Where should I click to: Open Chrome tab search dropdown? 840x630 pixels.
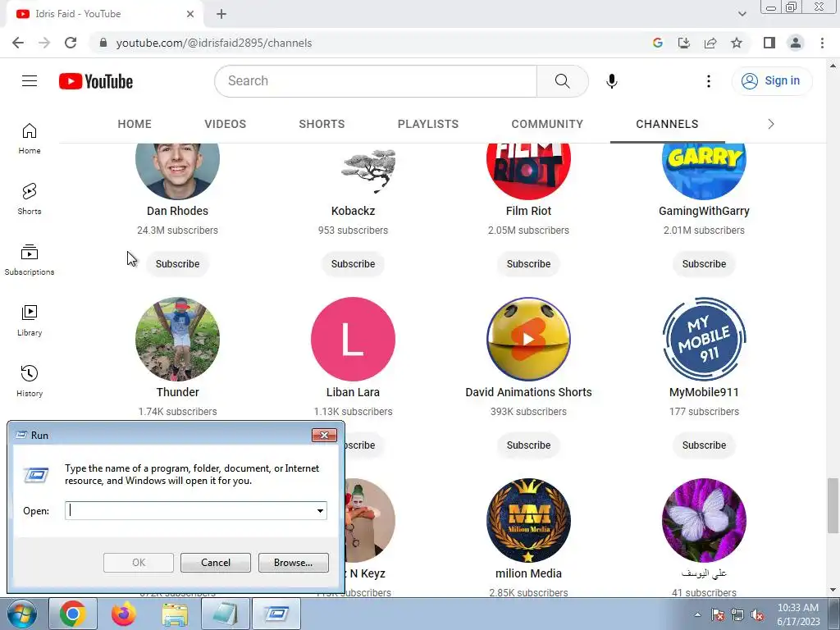coord(742,14)
